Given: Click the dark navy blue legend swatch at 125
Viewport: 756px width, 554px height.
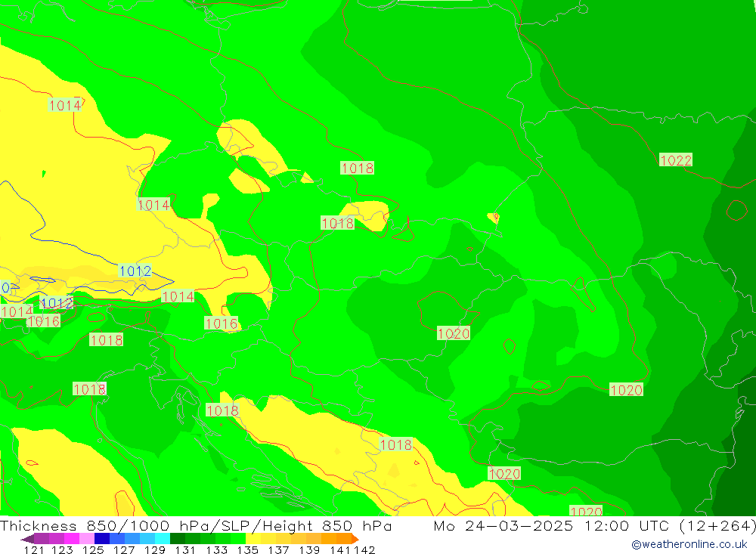Looking at the screenshot, I should pos(102,538).
